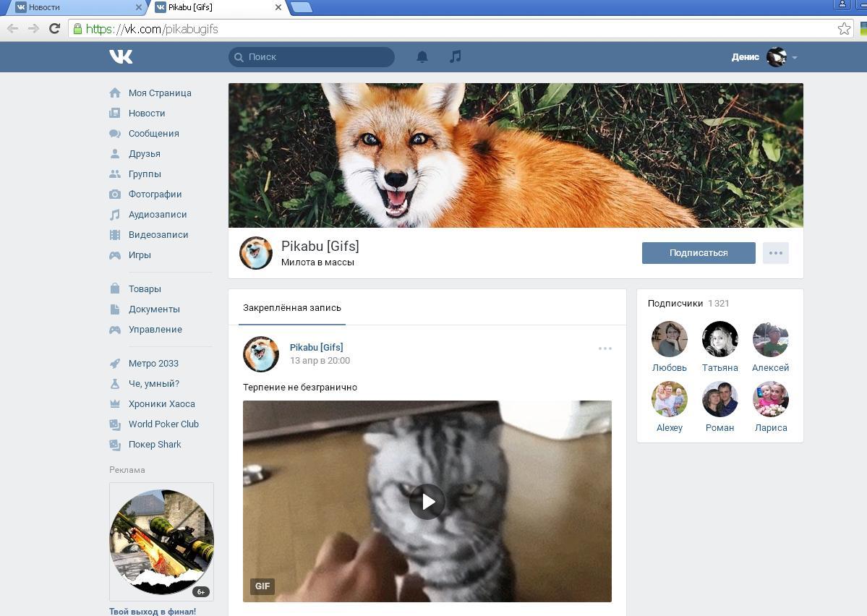
Task: Open notifications bell icon
Action: pyautogui.click(x=422, y=56)
